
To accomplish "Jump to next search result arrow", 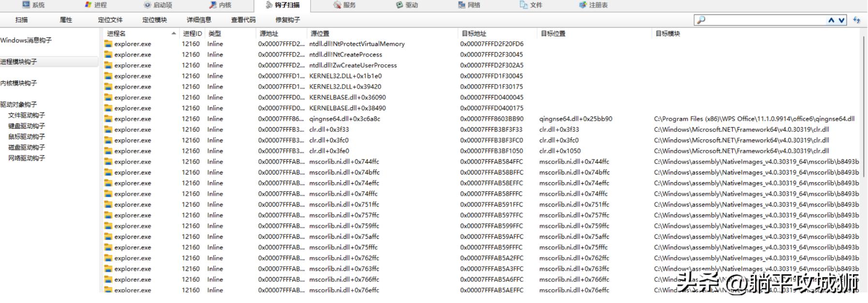I will point(841,20).
